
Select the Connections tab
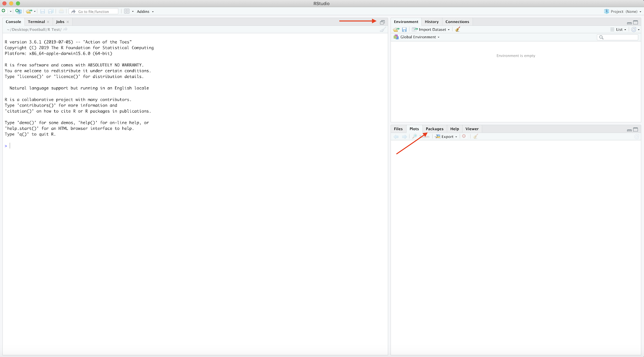(x=457, y=22)
